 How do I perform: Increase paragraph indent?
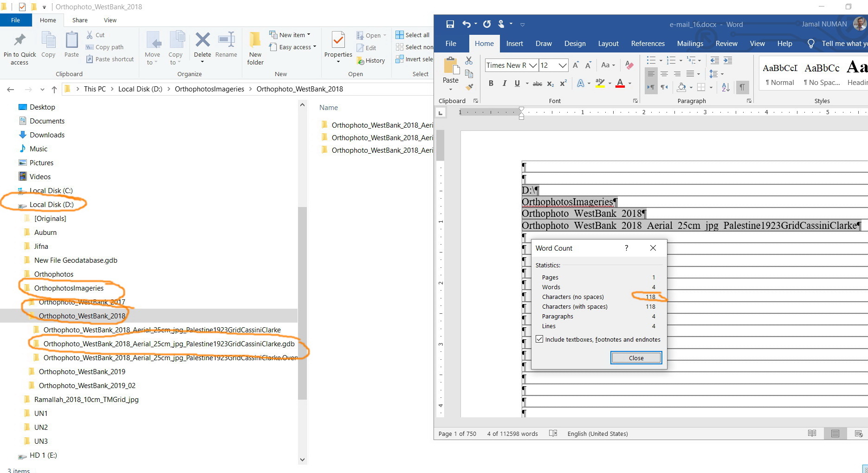coord(728,60)
